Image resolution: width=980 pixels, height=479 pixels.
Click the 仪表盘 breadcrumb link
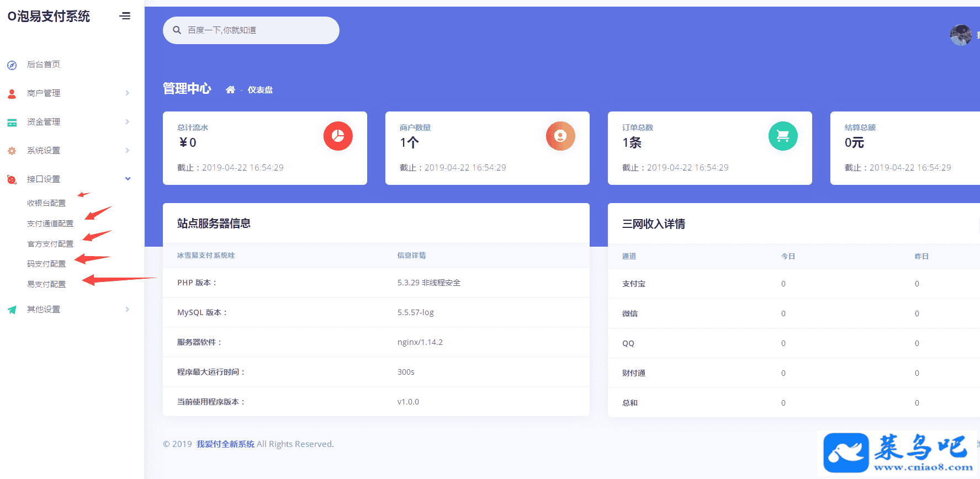pyautogui.click(x=260, y=90)
